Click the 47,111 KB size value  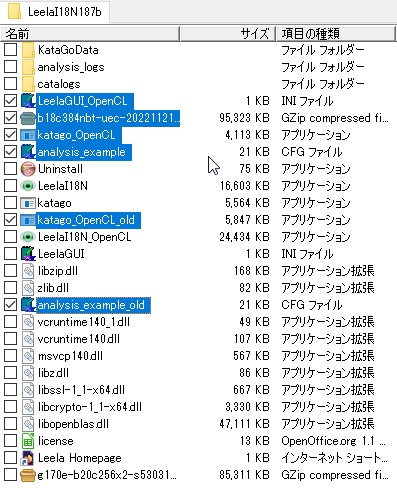244,424
